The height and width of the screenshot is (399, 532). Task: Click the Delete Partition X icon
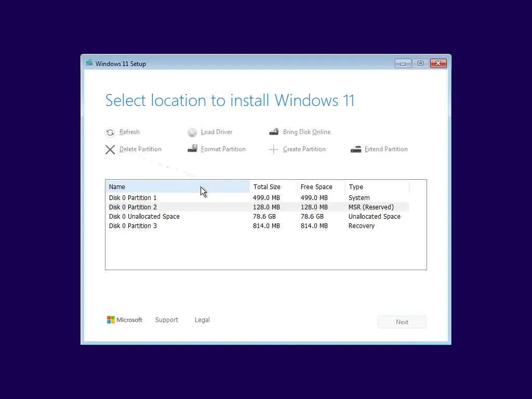(110, 149)
